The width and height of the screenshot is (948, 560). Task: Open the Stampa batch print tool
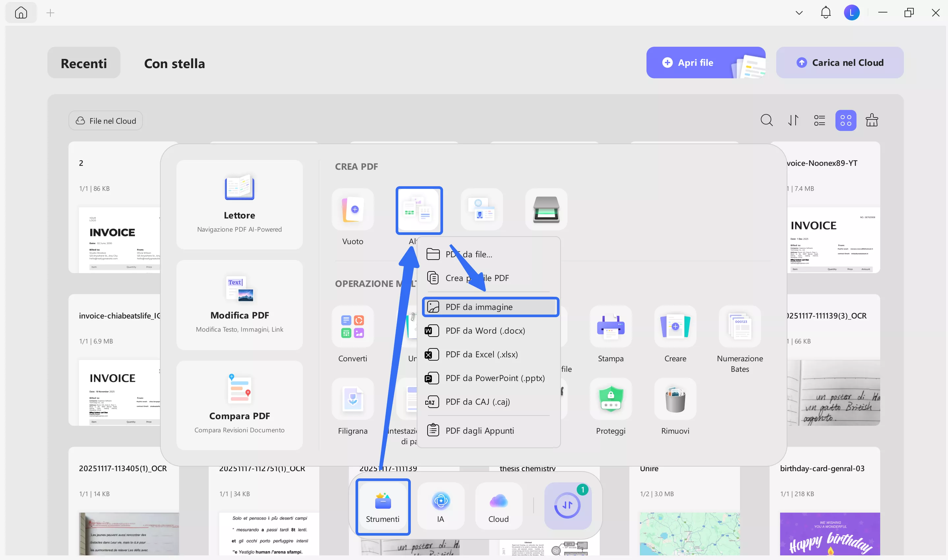click(611, 326)
